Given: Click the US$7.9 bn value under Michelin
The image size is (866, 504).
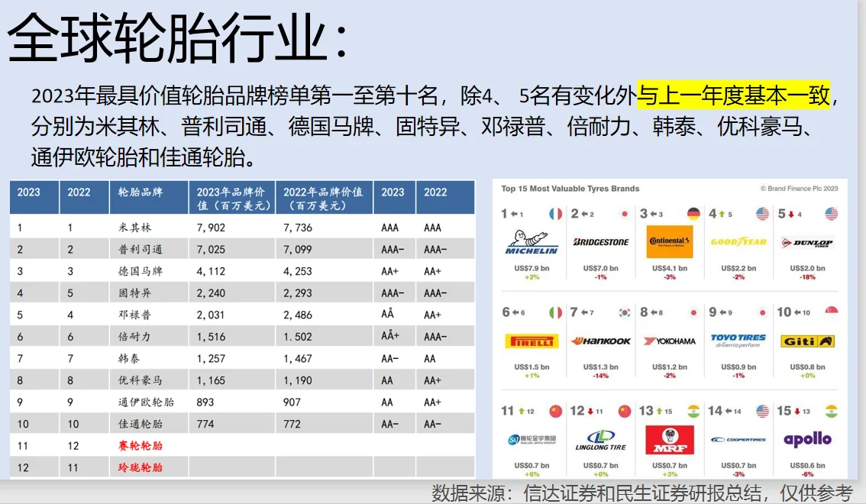Looking at the screenshot, I should pos(532,268).
